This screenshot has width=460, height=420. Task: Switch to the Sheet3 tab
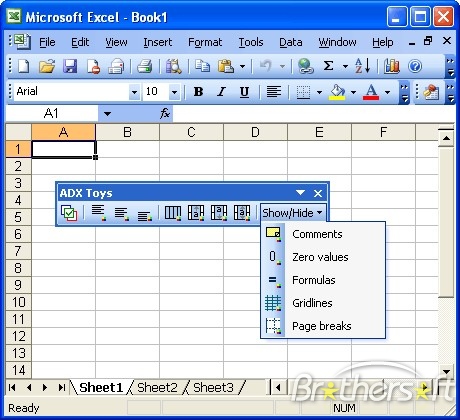click(213, 388)
